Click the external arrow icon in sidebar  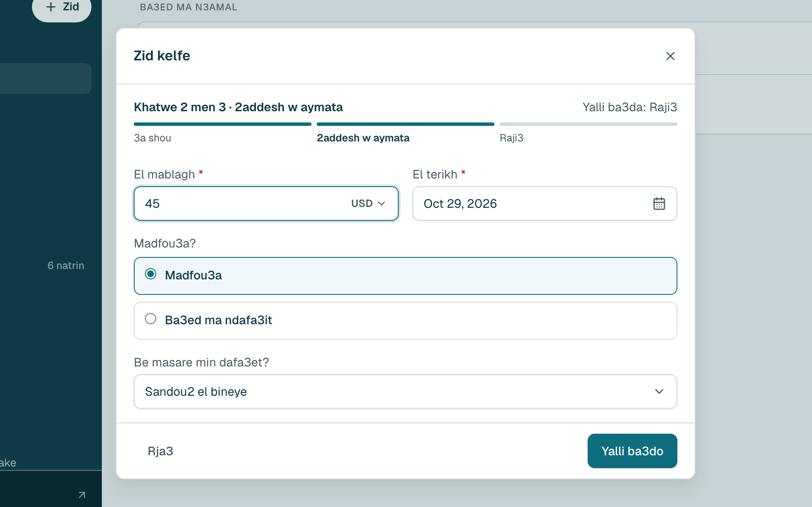coord(82,494)
